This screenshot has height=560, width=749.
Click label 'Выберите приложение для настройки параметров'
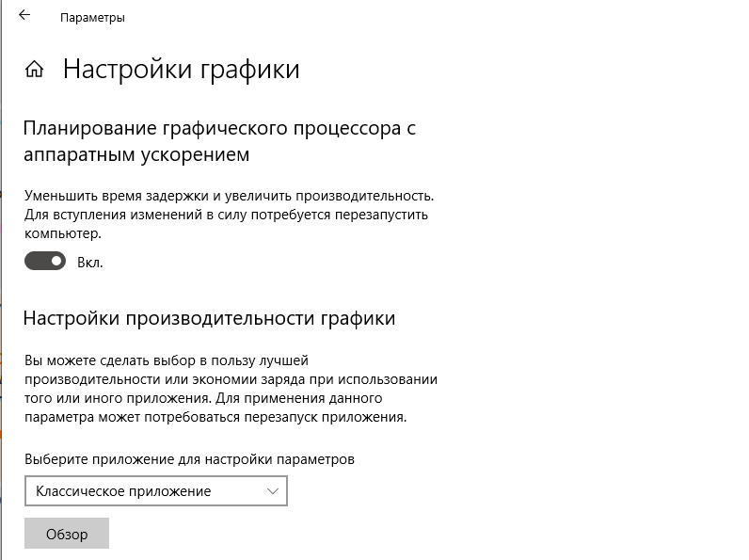190,459
